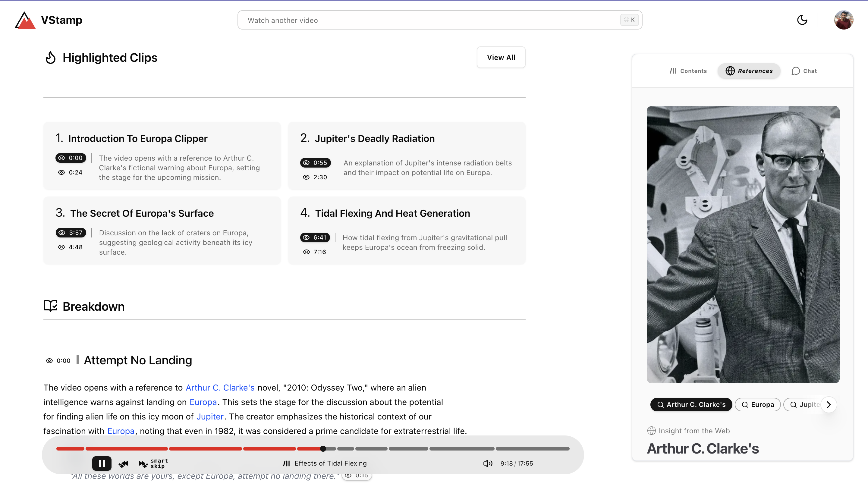This screenshot has width=868, height=490.
Task: Jump to 3:57 timestamp in Europa's Surface clip
Action: tap(71, 233)
